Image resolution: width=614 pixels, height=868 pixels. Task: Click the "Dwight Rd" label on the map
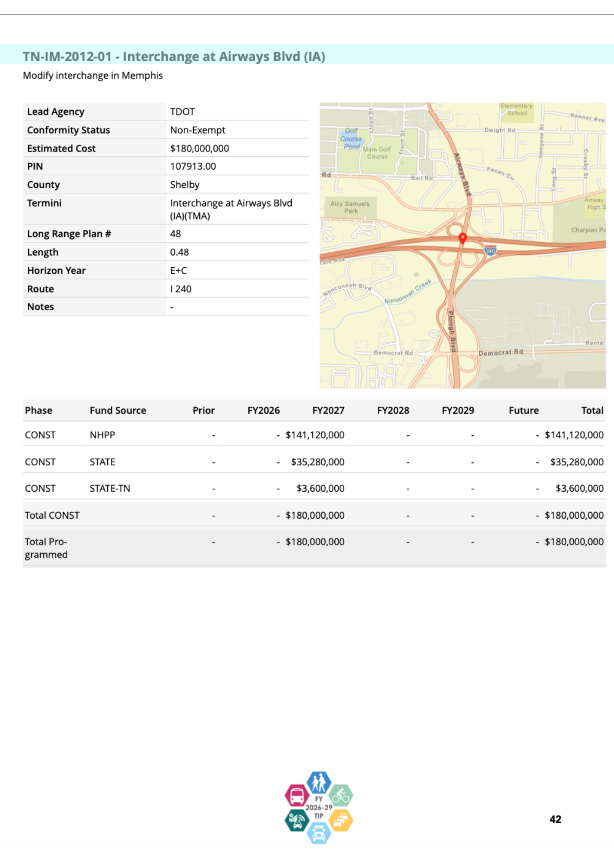coord(500,130)
